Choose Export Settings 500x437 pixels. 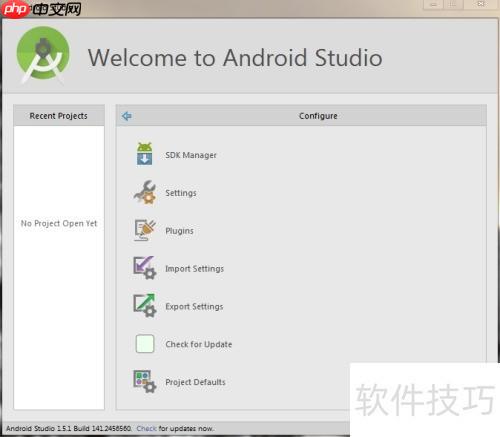[x=194, y=306]
